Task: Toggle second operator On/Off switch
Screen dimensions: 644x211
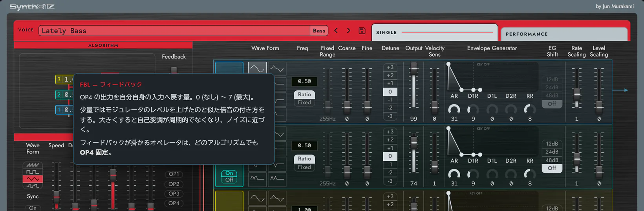Action: point(229,176)
